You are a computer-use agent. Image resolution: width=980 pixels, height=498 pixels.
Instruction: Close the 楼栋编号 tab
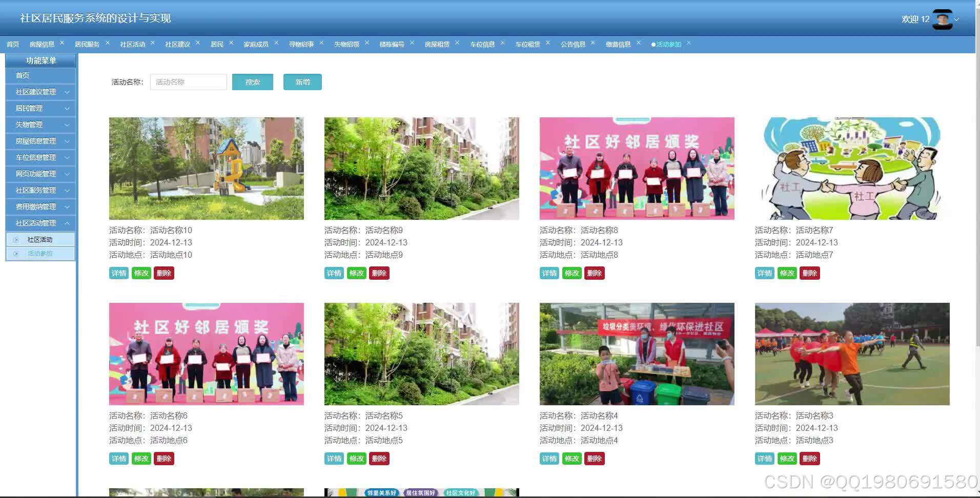[x=412, y=43]
